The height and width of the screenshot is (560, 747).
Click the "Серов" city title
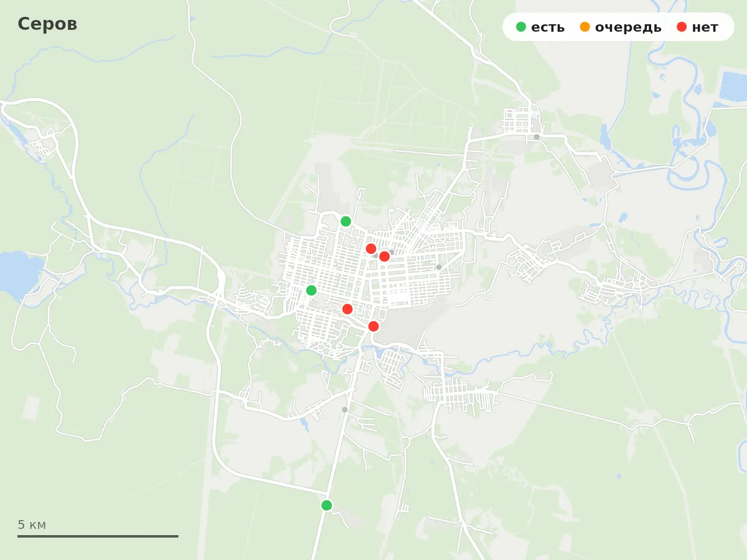[x=47, y=24]
